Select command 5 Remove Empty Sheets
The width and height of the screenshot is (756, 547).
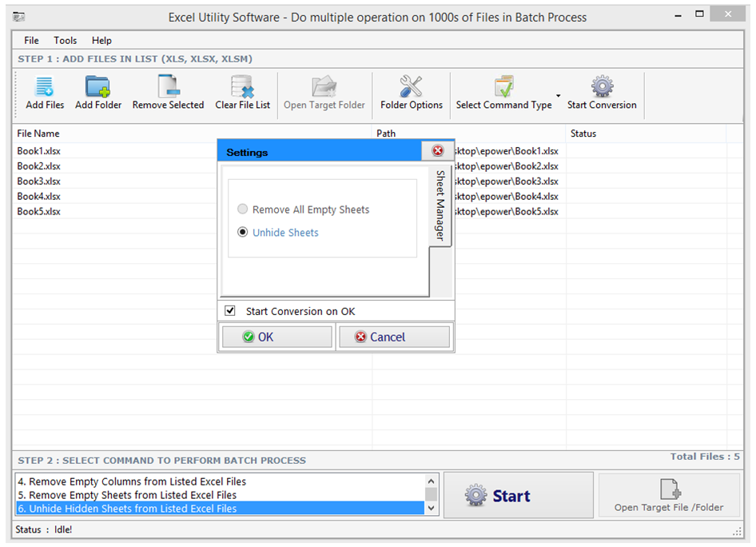(x=221, y=495)
